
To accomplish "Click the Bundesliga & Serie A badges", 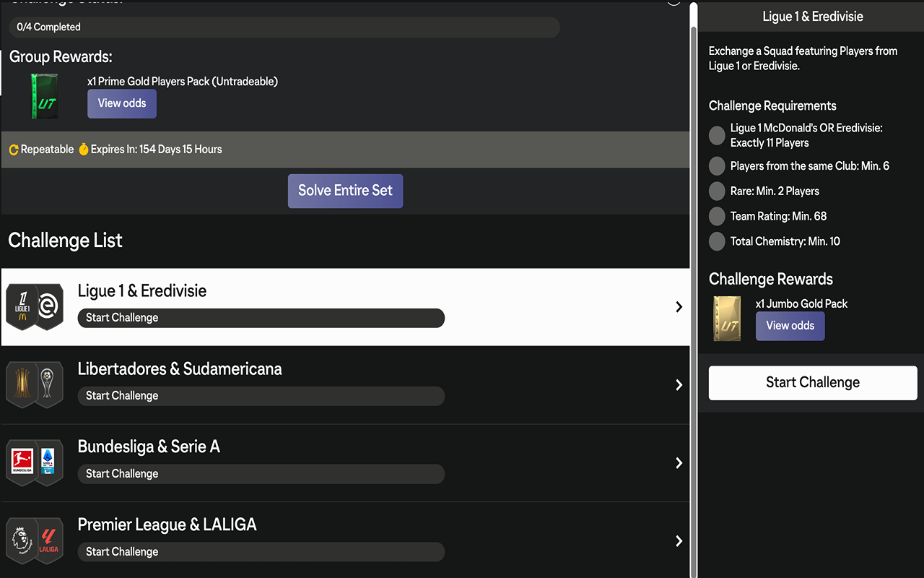I will (35, 463).
